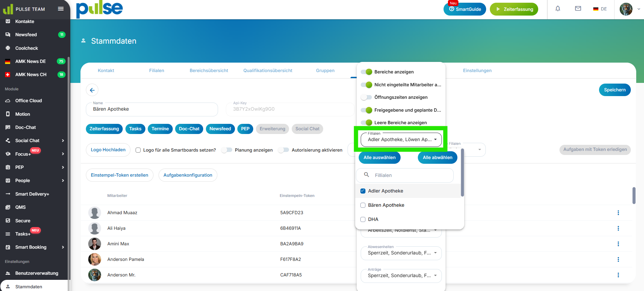644x291 pixels.
Task: Enable Öffnungszeiten anzeigen switch
Action: click(x=366, y=97)
